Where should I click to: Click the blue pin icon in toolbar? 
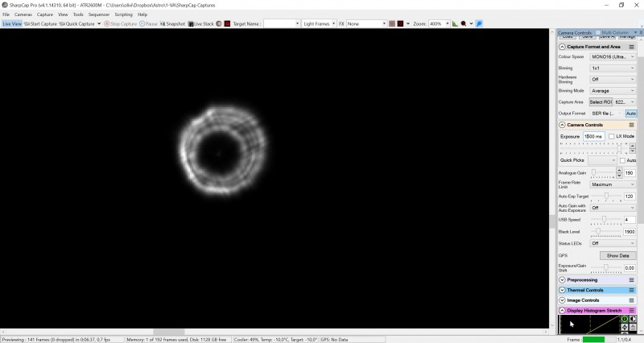tap(479, 24)
